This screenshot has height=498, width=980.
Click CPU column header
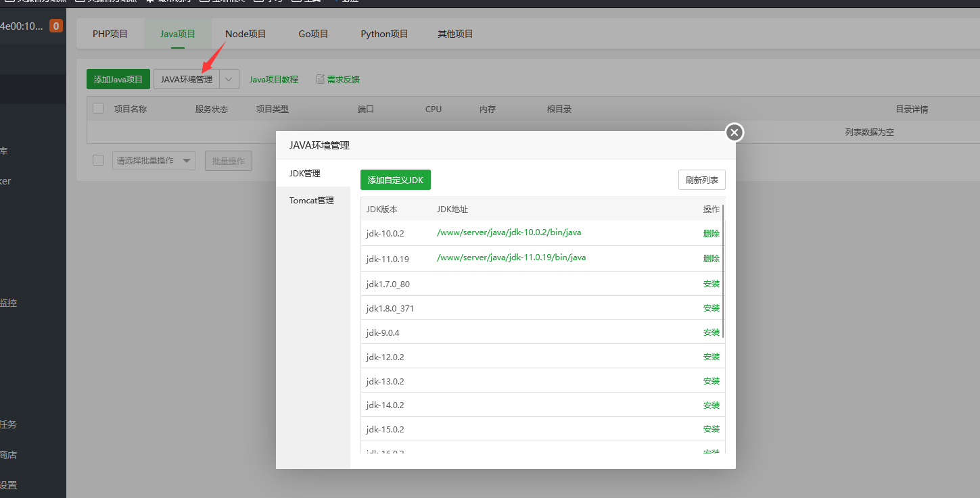click(434, 109)
